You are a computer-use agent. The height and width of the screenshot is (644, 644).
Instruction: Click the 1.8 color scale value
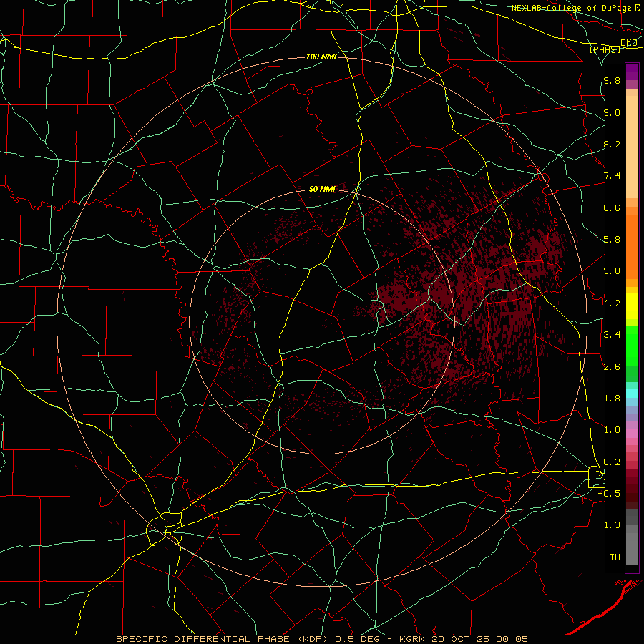point(612,399)
